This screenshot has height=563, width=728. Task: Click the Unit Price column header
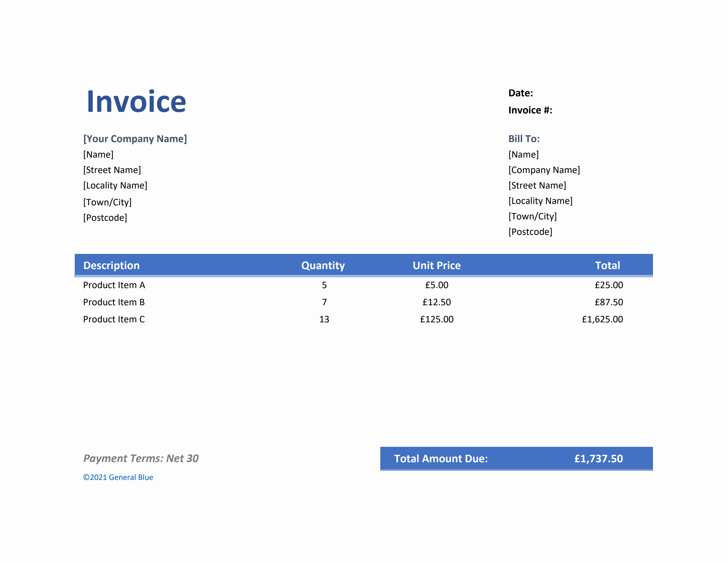click(437, 265)
